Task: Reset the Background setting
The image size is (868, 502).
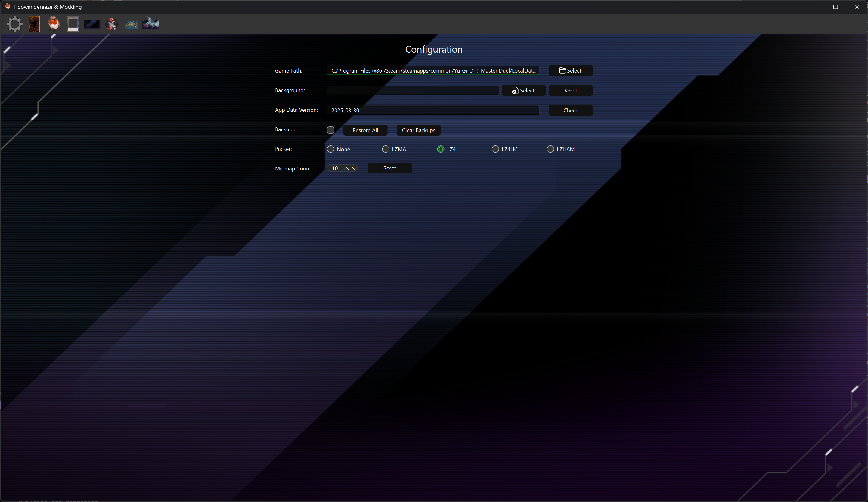Action: [x=570, y=91]
